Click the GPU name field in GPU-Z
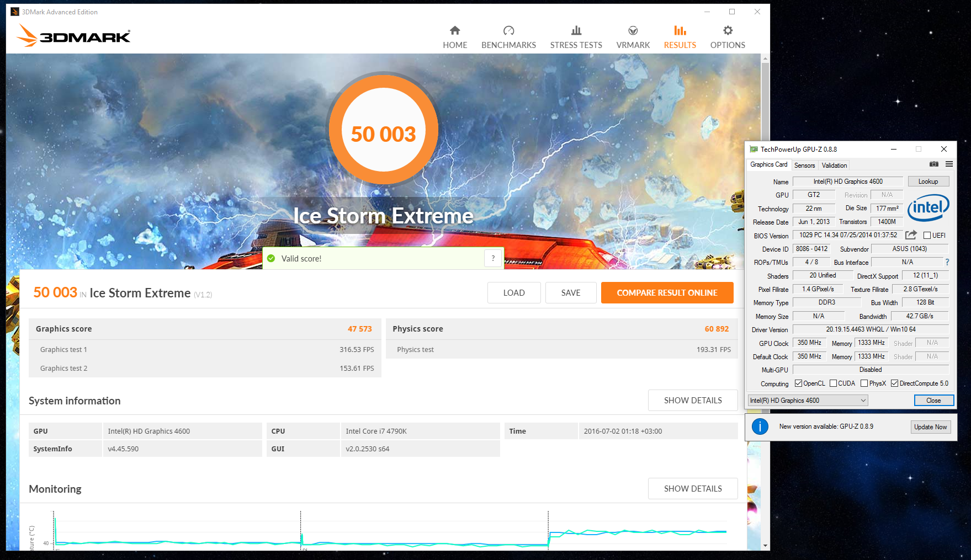971x560 pixels. (x=847, y=182)
